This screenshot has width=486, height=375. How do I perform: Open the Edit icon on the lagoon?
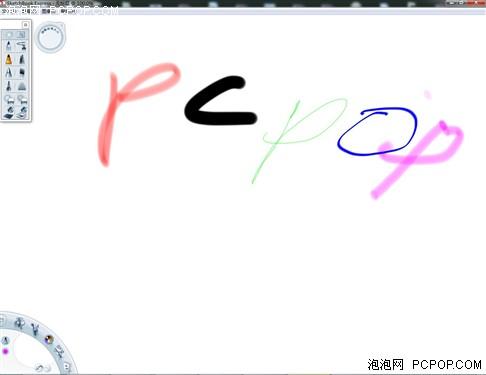pyautogui.click(x=59, y=351)
